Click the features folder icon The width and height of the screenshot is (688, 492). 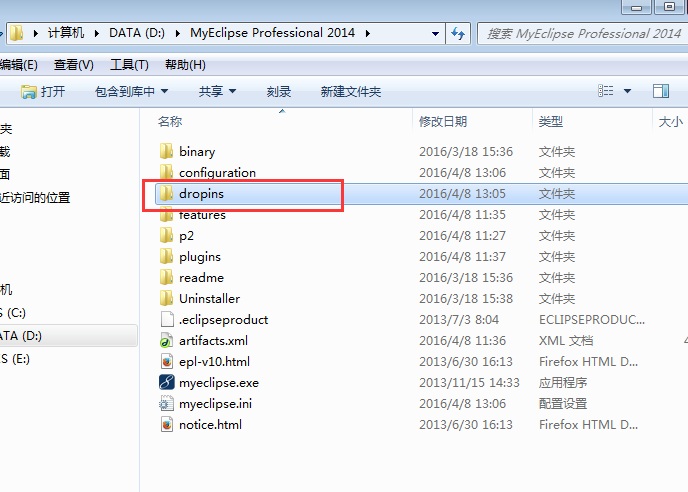point(166,215)
